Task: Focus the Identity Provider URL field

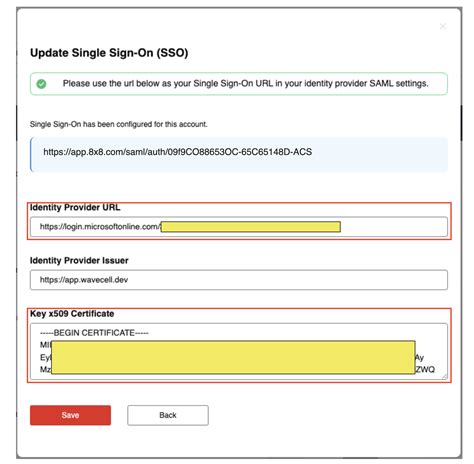Action: pyautogui.click(x=239, y=227)
